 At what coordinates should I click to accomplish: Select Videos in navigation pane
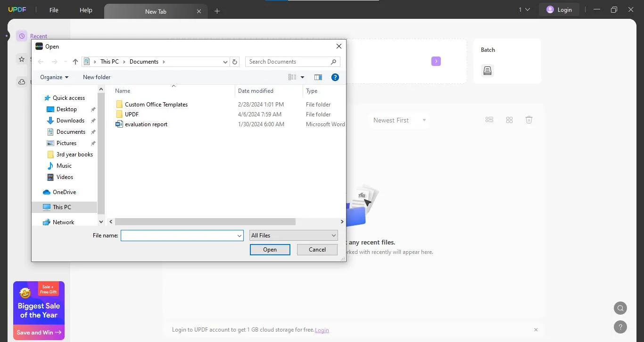pos(65,177)
